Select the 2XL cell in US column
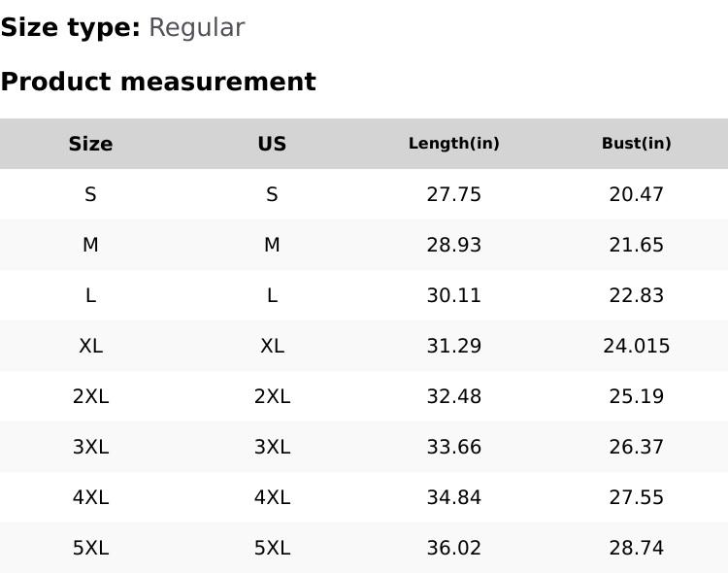Viewport: 728px width, 573px height. pyautogui.click(x=272, y=396)
